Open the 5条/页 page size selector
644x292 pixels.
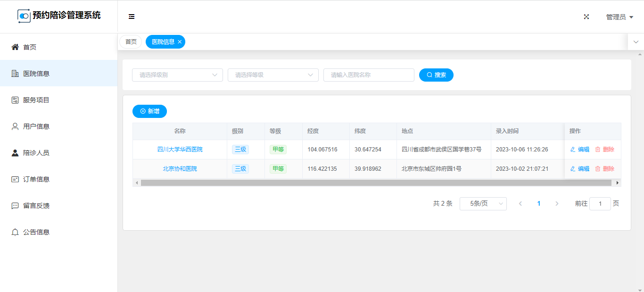pyautogui.click(x=483, y=204)
